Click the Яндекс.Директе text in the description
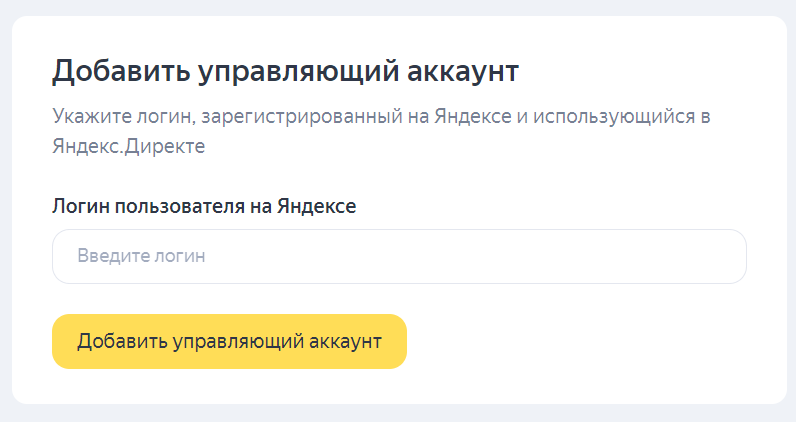Screen dimensions: 796x422 click(x=129, y=146)
